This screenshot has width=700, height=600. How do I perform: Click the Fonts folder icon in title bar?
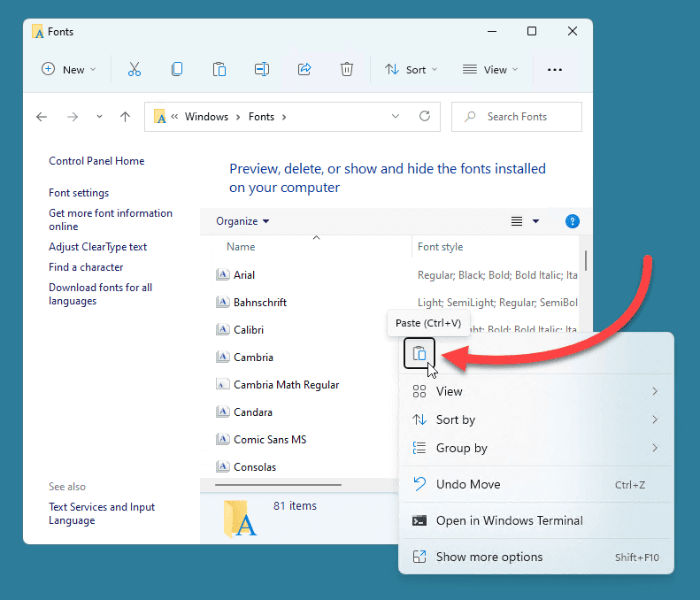point(38,32)
